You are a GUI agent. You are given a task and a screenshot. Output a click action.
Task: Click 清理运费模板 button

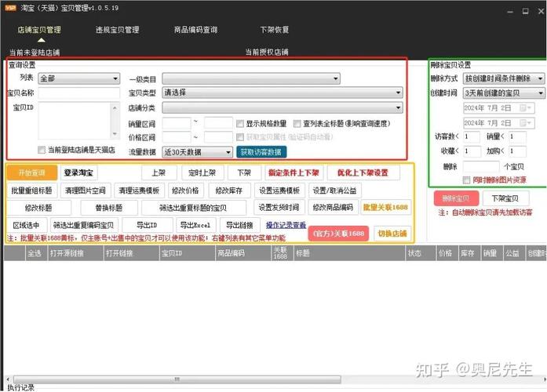click(139, 191)
